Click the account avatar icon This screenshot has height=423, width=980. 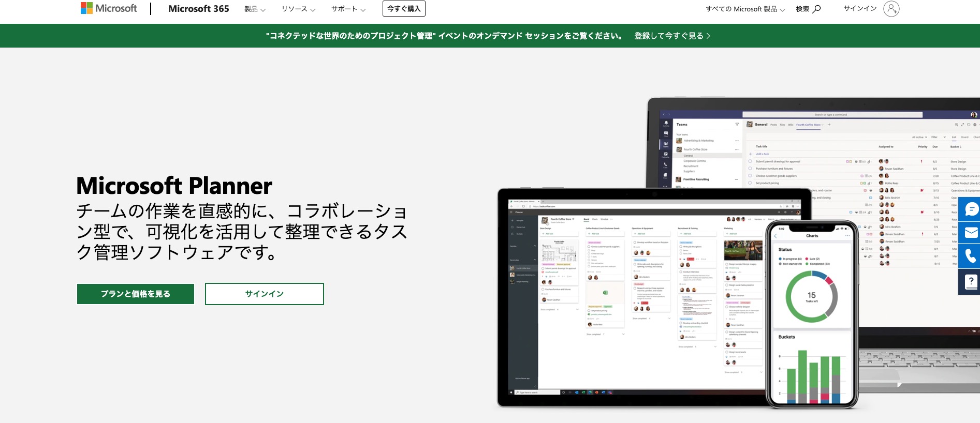(891, 9)
